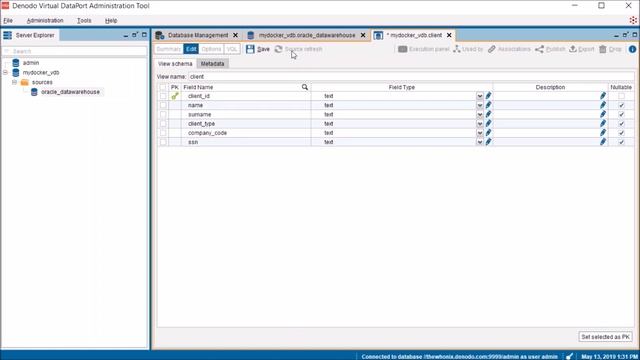Click the status bar connection plug icon
This screenshot has height=360, width=640.
click(x=569, y=356)
